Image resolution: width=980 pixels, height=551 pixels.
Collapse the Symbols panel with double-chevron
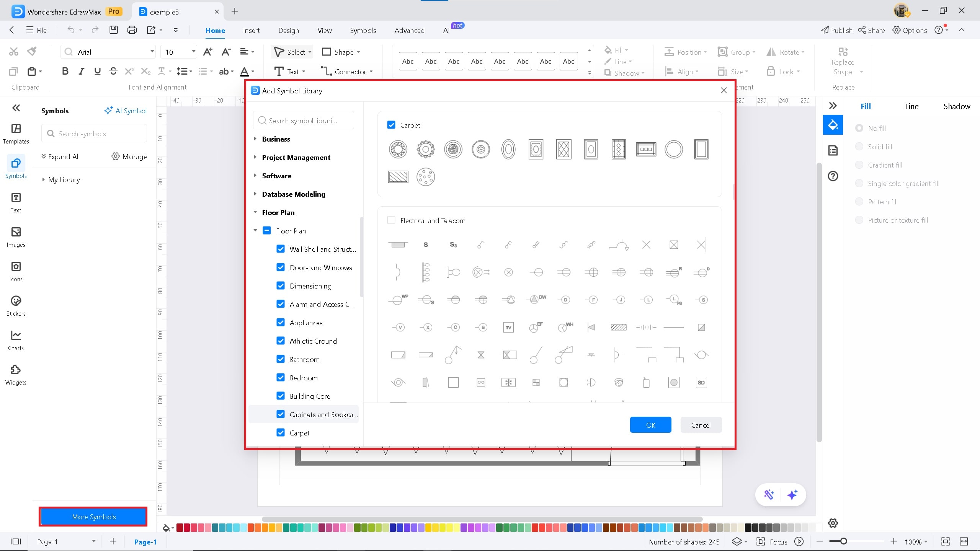(x=16, y=108)
